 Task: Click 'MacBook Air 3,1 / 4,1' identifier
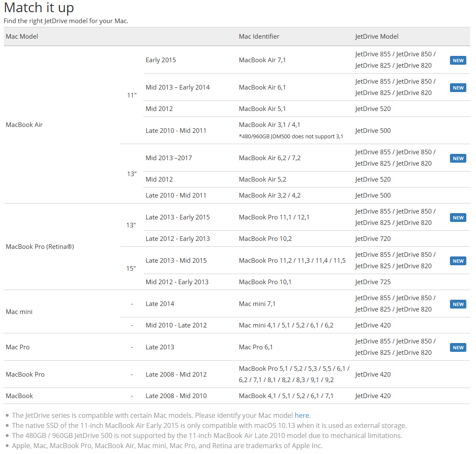(x=270, y=125)
